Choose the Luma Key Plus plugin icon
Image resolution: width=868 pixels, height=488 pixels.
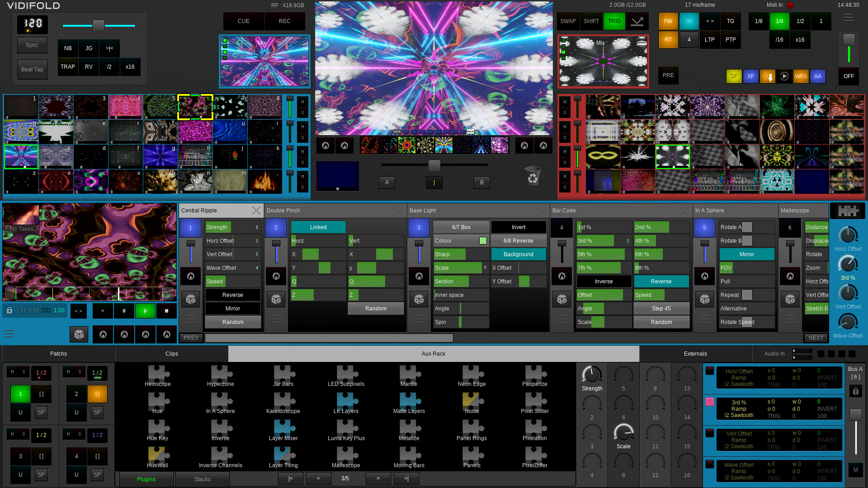pos(347,427)
